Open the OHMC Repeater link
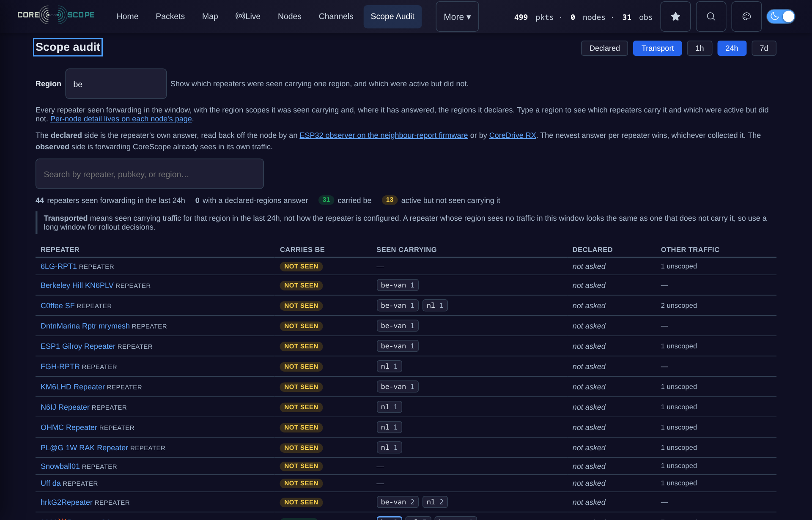The height and width of the screenshot is (520, 812). click(69, 427)
